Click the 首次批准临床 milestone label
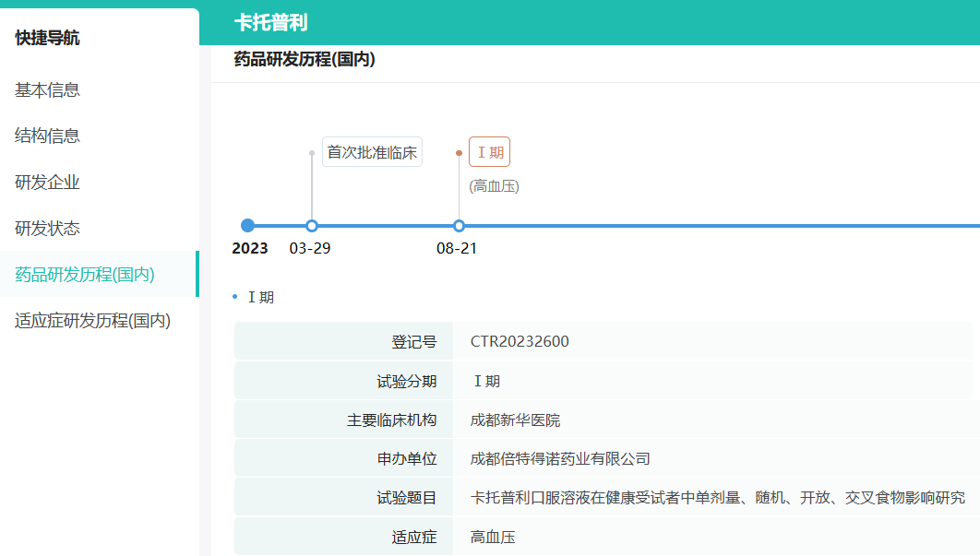 coord(372,152)
